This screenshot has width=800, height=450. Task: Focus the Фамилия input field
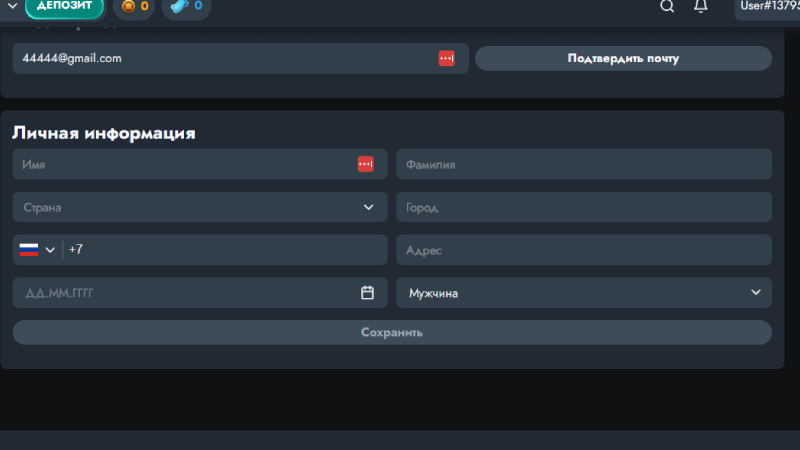584,164
